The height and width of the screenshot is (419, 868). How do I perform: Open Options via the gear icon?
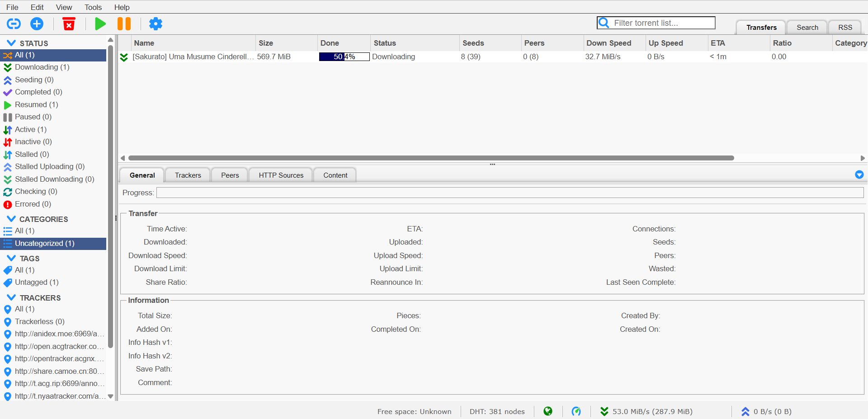pos(156,24)
